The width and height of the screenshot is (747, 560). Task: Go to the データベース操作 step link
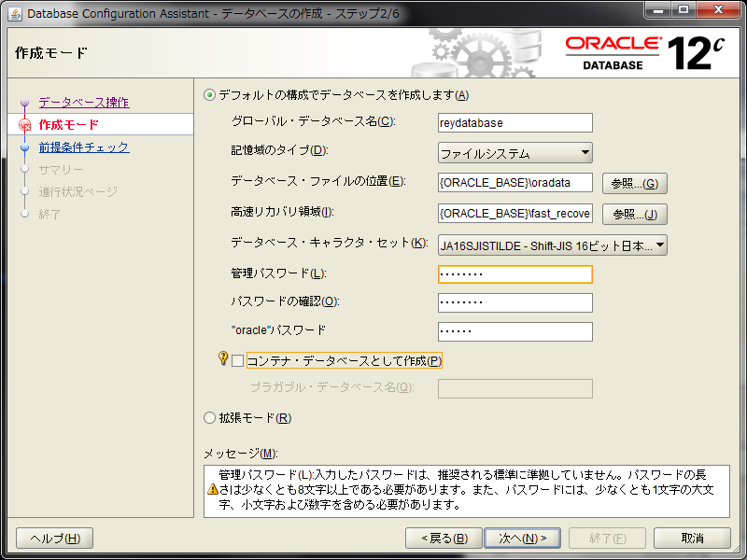click(x=84, y=103)
